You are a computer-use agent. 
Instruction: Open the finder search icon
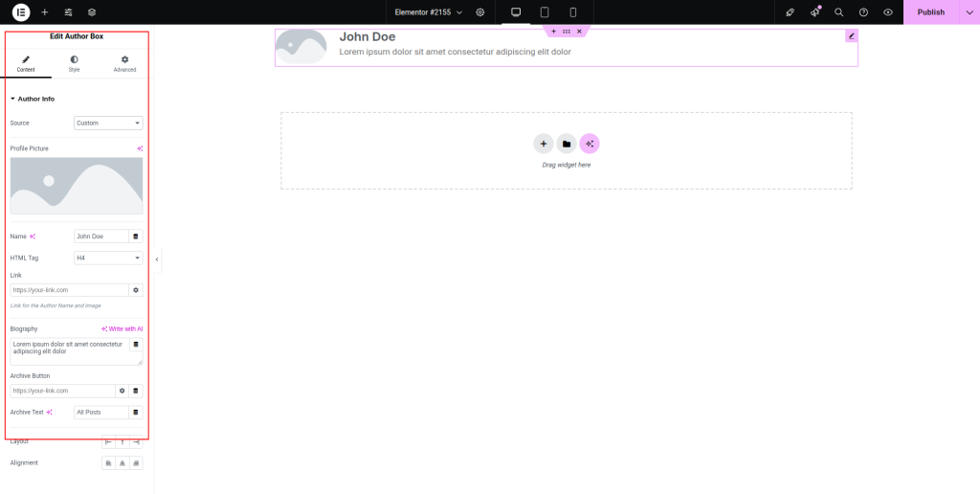838,11
